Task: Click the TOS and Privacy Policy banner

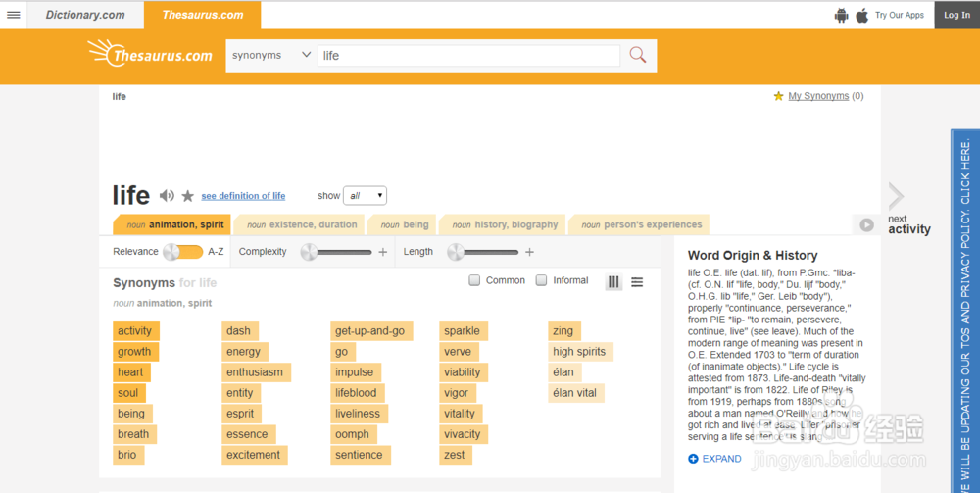Action: click(965, 311)
